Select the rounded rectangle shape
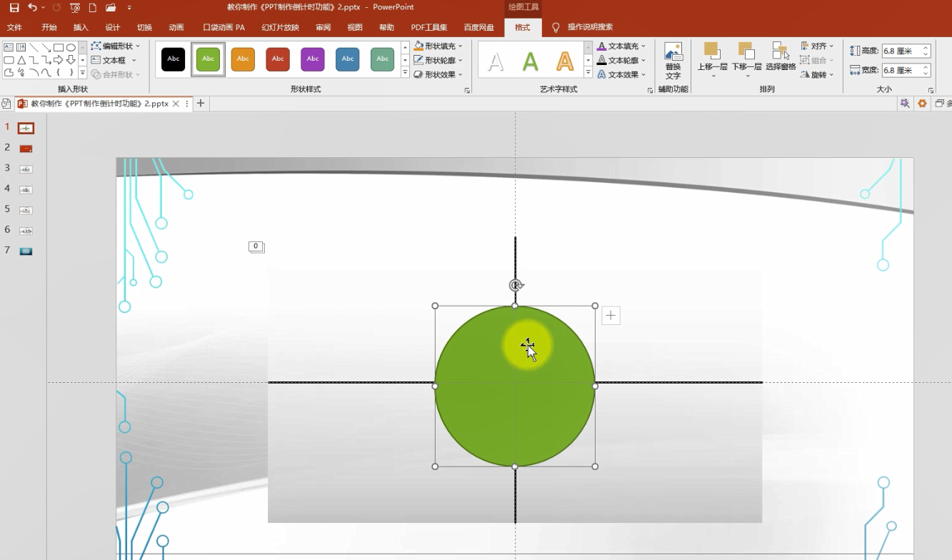The image size is (952, 560). click(9, 60)
